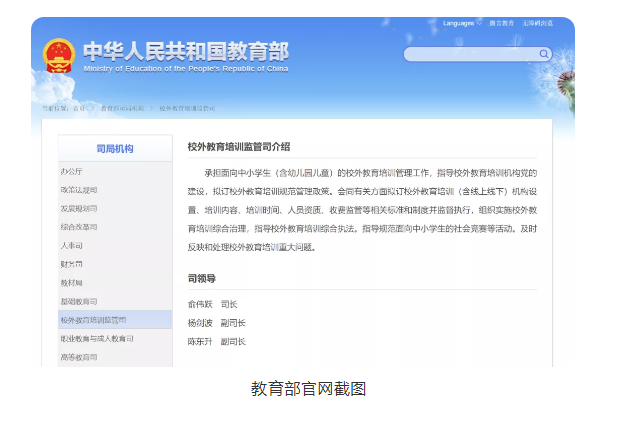This screenshot has width=624, height=448.
Task: Select the highlighted 校外教育培训监管司 item
Action: pyautogui.click(x=93, y=320)
